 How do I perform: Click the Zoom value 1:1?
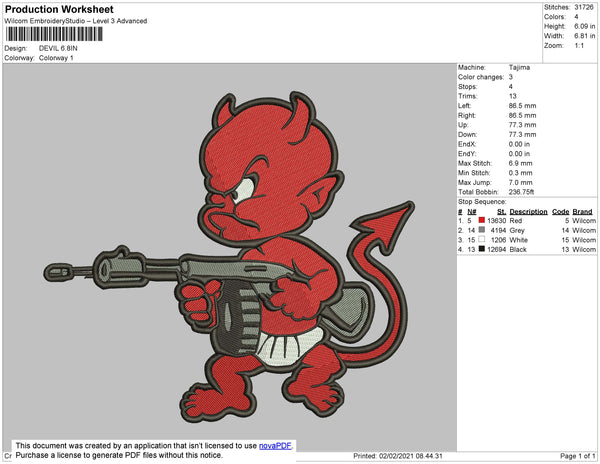579,46
